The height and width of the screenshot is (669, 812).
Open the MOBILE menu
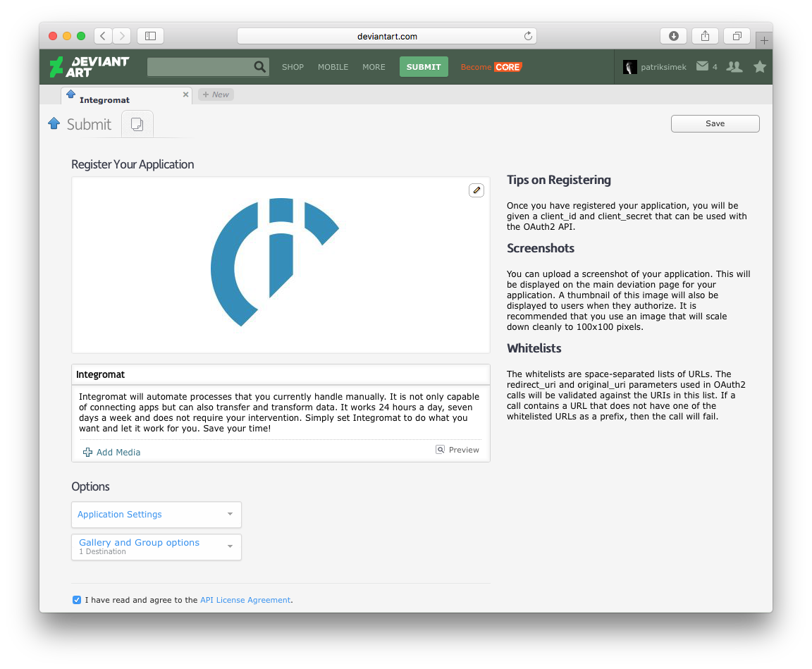[x=333, y=67]
